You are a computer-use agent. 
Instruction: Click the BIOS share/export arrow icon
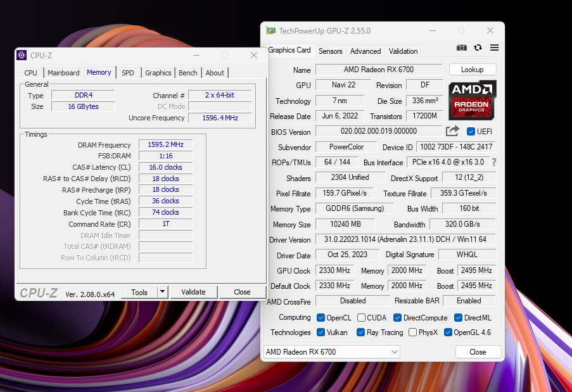point(452,131)
